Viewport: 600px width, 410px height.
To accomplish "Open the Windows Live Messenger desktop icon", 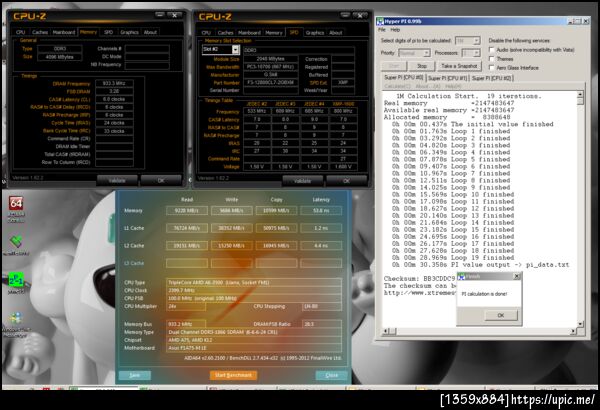I will point(16,319).
